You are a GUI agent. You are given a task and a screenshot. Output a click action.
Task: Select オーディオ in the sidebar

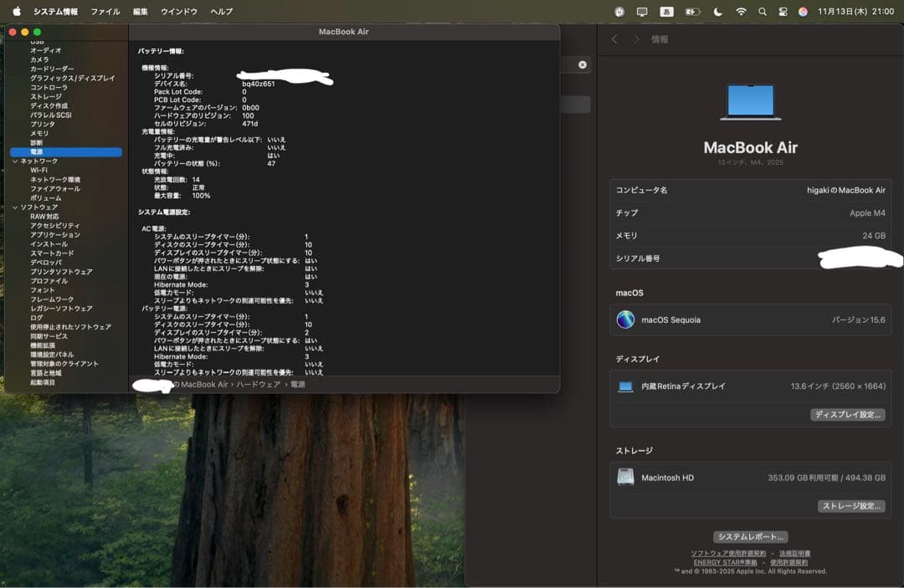pos(45,51)
